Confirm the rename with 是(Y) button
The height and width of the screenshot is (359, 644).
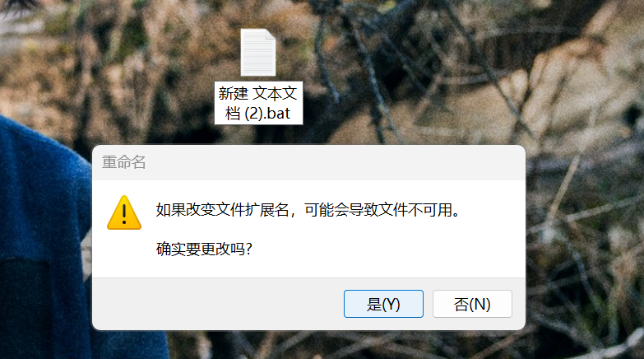click(383, 304)
